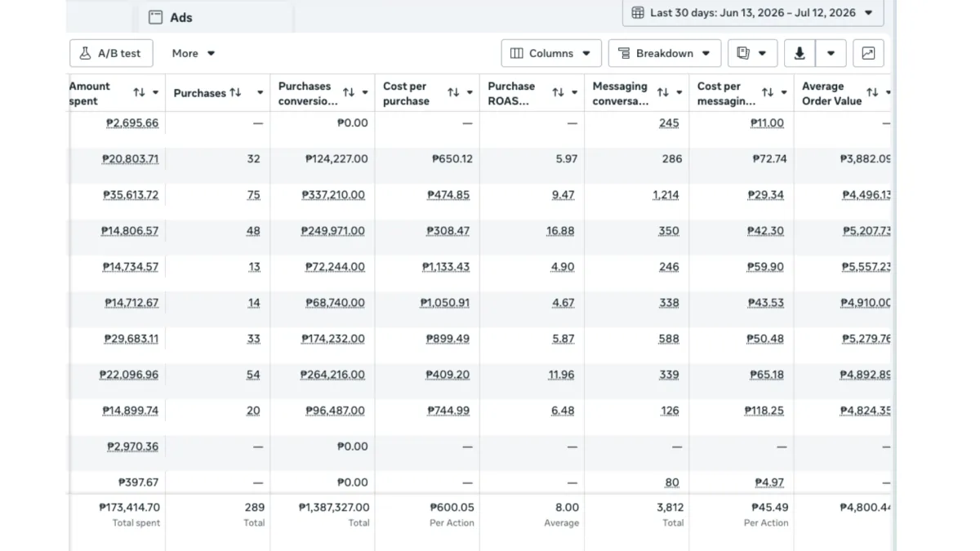The width and height of the screenshot is (980, 551).
Task: Click the Ads tab window icon
Action: click(155, 17)
